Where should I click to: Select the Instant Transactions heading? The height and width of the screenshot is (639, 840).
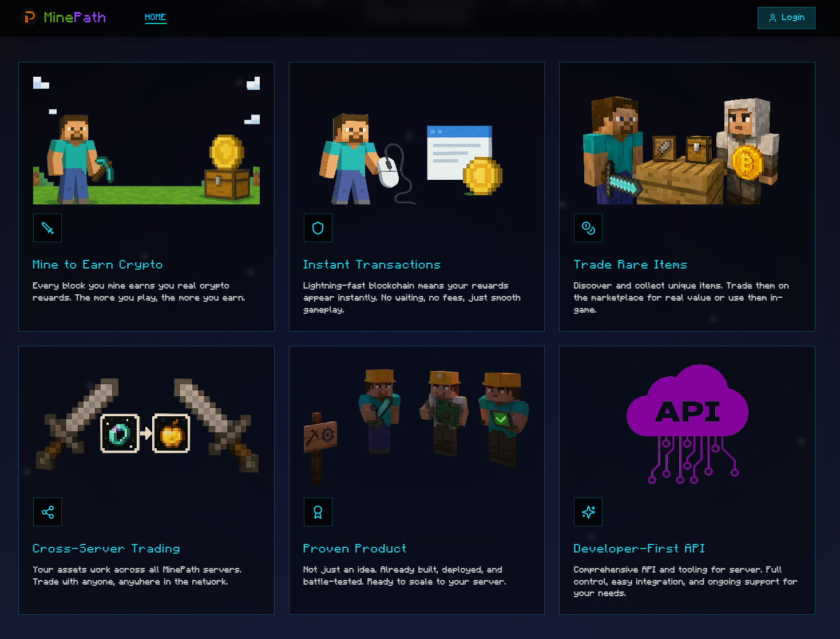point(372,265)
